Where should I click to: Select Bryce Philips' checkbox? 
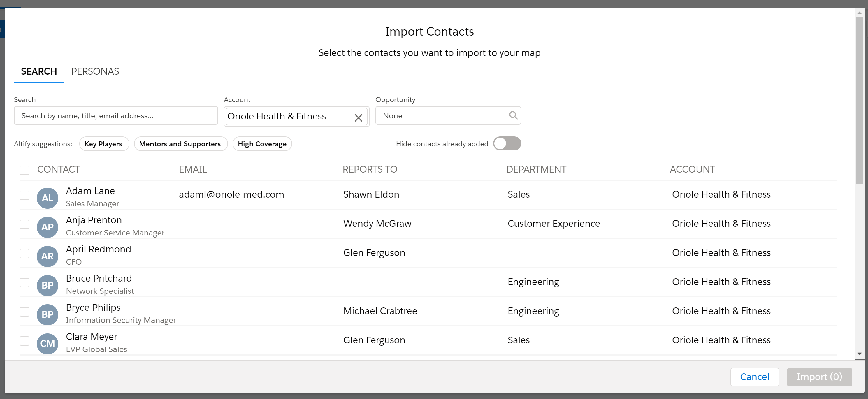click(24, 312)
